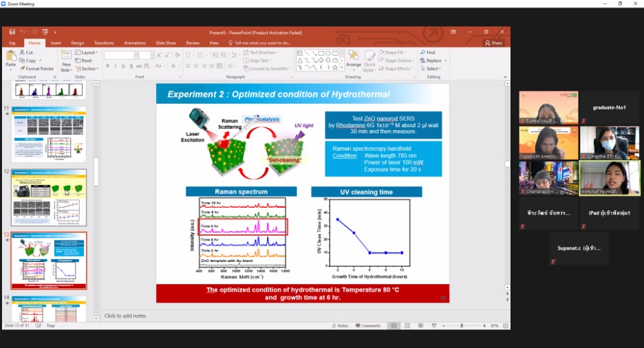Open Comments pane from status bar
The image size is (644, 348).
click(368, 325)
